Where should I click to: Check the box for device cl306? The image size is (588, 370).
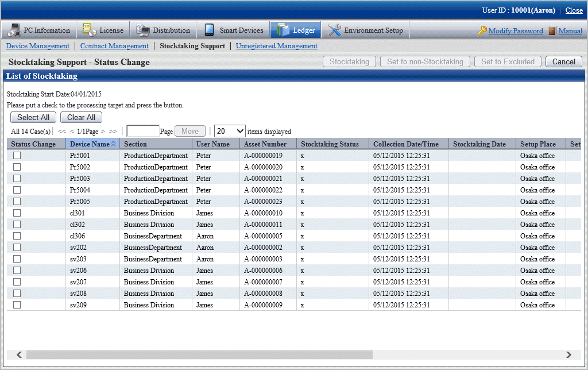coord(17,236)
